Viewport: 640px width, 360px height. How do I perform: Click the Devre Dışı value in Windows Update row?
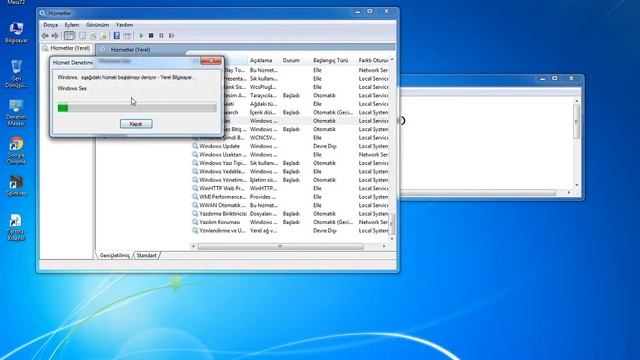click(324, 146)
